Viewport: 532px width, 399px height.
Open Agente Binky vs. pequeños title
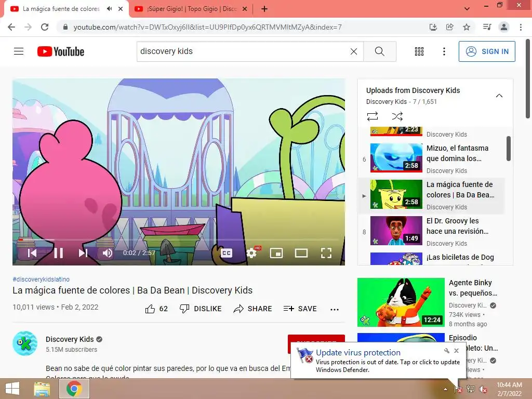tap(473, 288)
